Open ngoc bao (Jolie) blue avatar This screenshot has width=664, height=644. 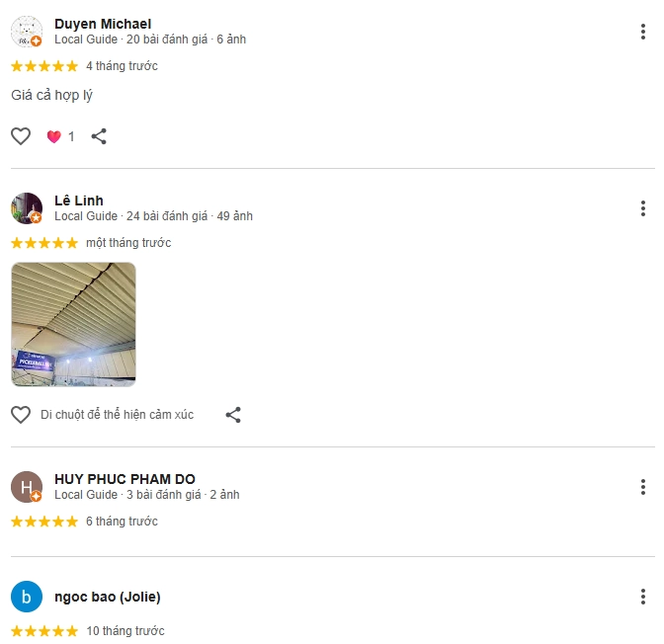click(x=27, y=597)
